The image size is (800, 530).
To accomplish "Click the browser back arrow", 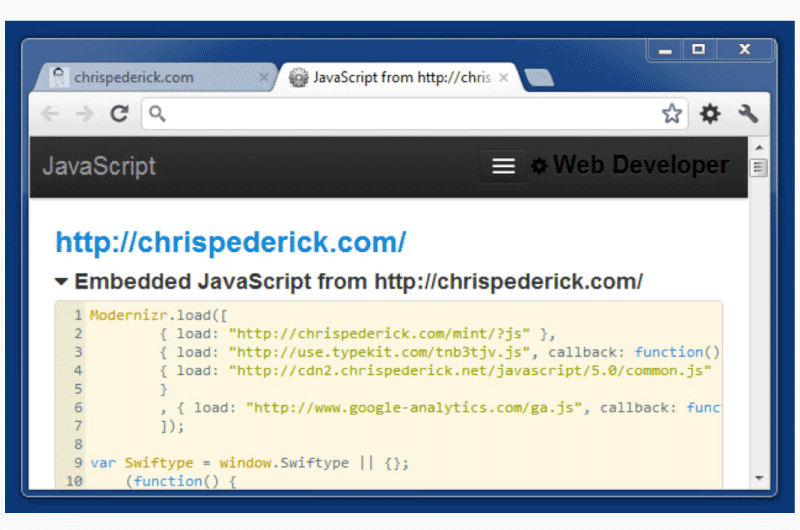I will 50,113.
